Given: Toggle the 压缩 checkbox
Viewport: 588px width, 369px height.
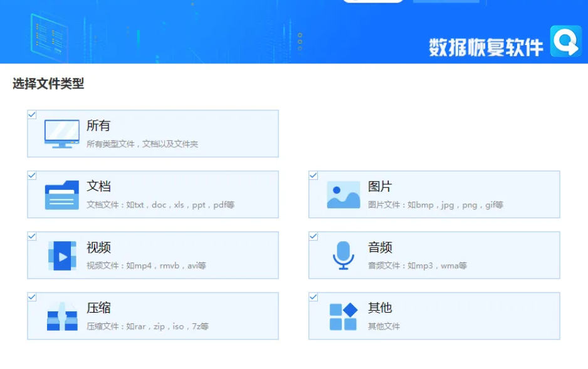Looking at the screenshot, I should pyautogui.click(x=32, y=297).
